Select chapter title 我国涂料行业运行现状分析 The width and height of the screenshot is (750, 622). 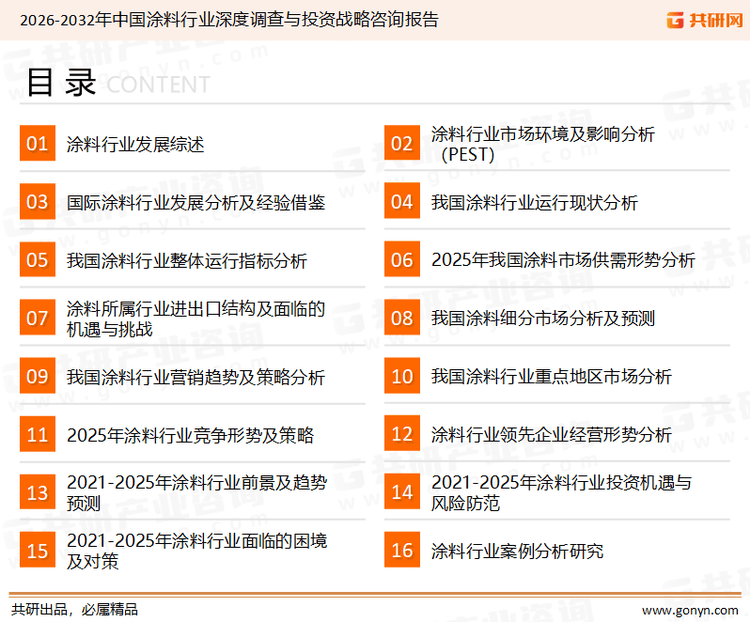(534, 202)
